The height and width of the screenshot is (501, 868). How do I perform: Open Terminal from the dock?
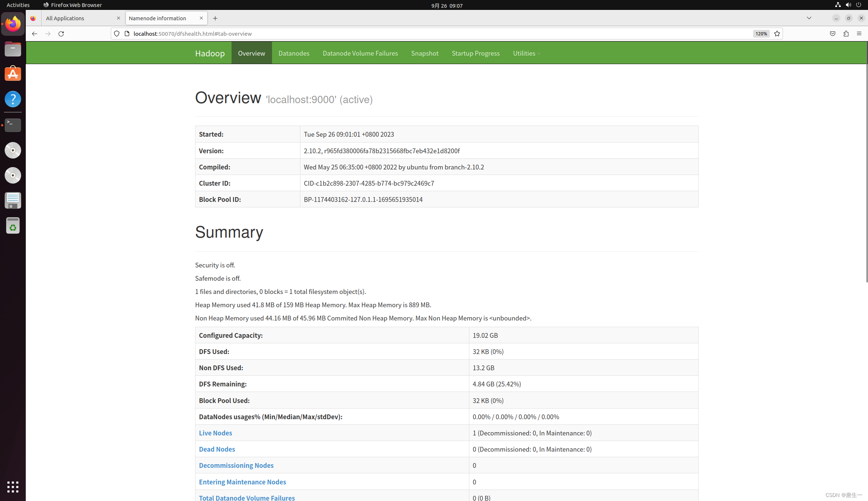tap(13, 125)
